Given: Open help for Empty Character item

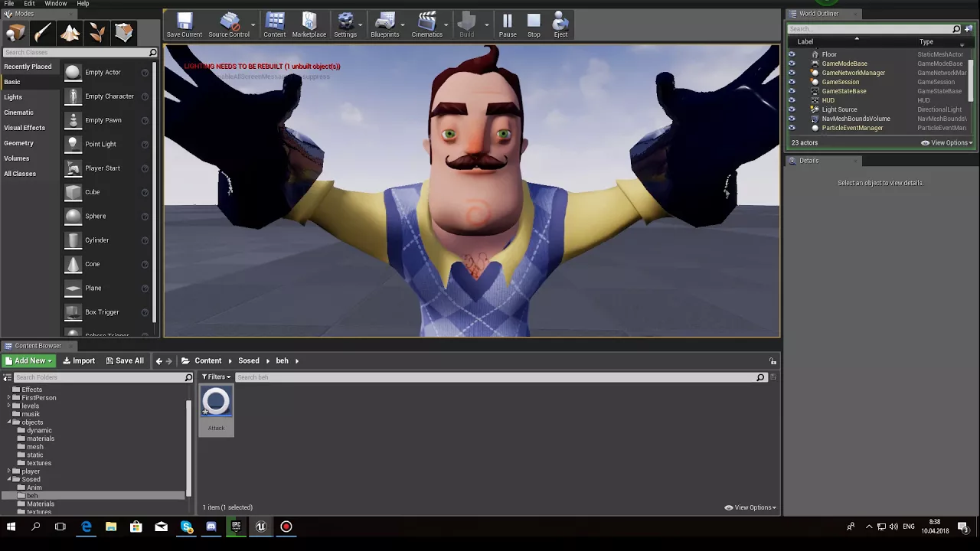Looking at the screenshot, I should click(x=145, y=96).
